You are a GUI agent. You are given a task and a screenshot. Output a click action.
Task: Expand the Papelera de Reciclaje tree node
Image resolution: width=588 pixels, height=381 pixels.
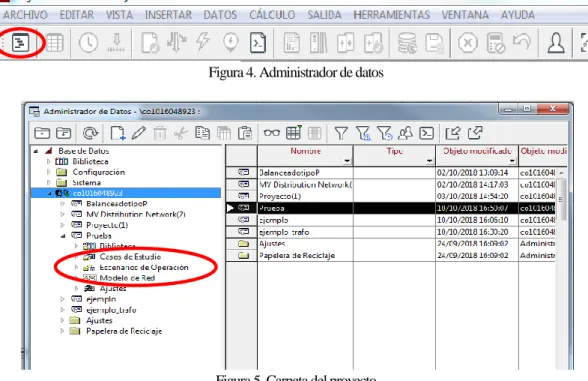(63, 331)
